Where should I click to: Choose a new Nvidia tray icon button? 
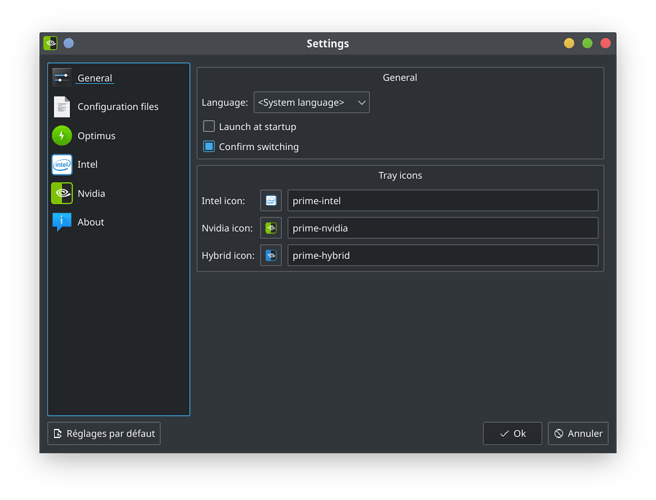click(x=271, y=228)
